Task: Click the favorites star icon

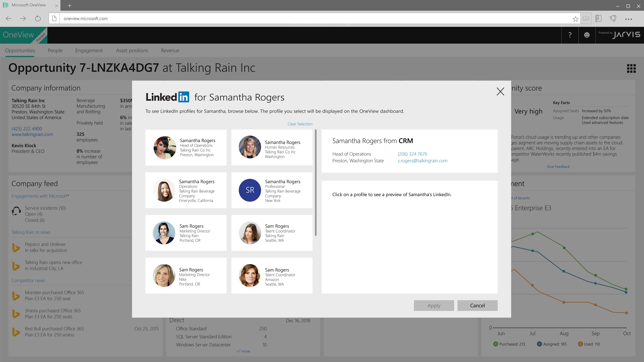Action: 575,19
